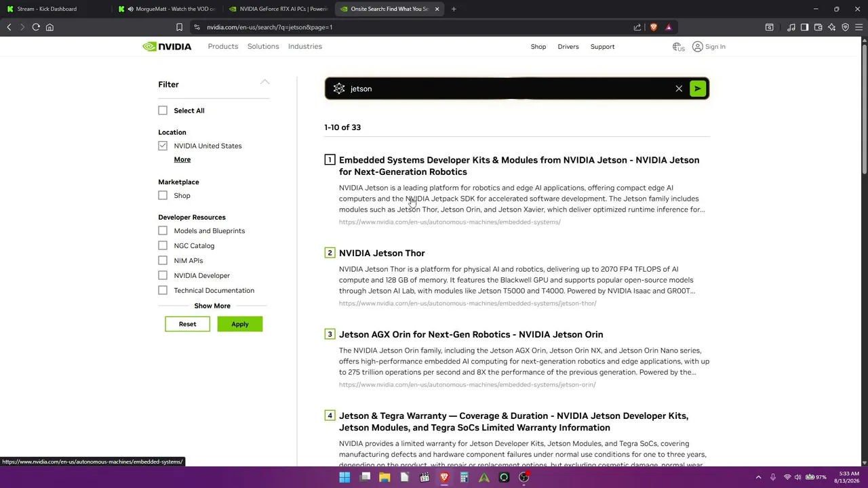The height and width of the screenshot is (488, 868).
Task: Click the jetson-thor URL under result 2
Action: 467,303
